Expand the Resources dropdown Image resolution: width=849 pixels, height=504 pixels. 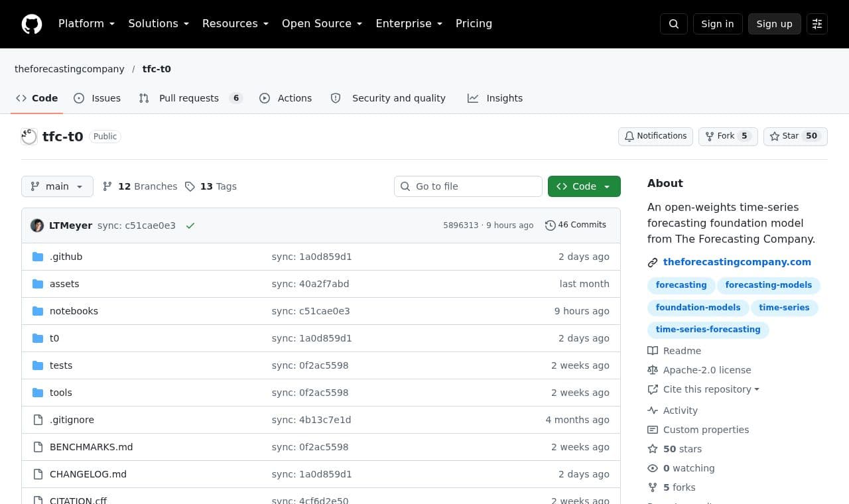point(235,24)
